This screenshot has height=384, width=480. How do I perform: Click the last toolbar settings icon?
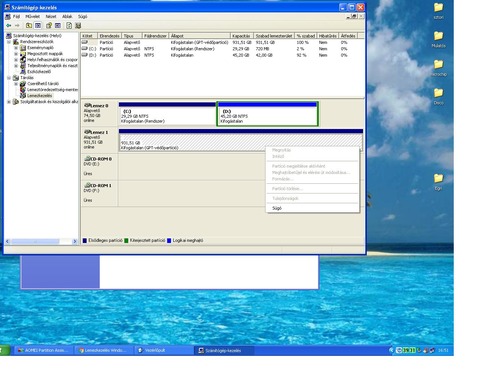78,25
